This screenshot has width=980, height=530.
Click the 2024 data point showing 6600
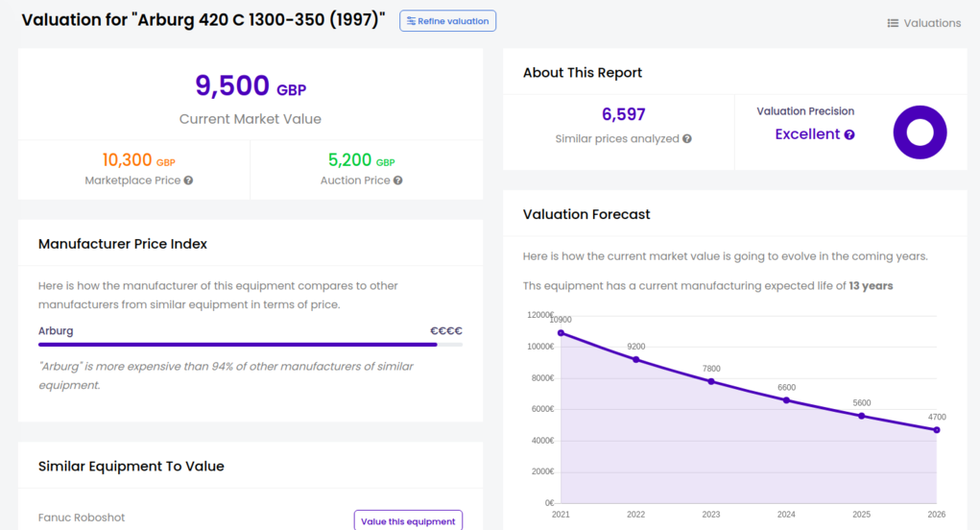pyautogui.click(x=786, y=400)
